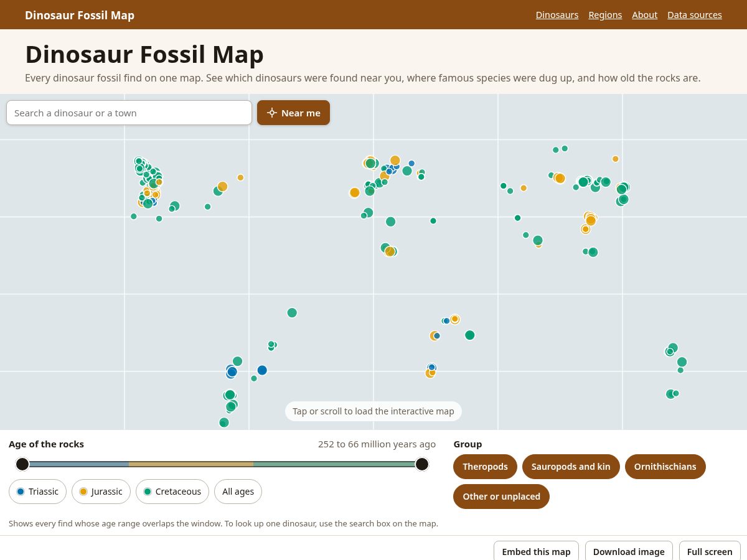Select the All ages filter
Image resolution: width=747 pixels, height=560 pixels.
tap(238, 492)
